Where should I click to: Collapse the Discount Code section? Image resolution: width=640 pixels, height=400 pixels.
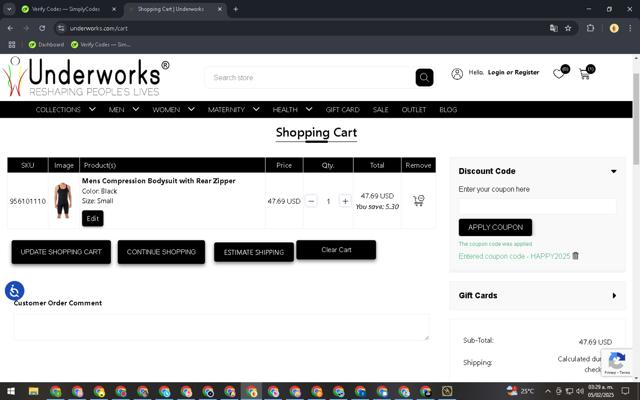[613, 171]
